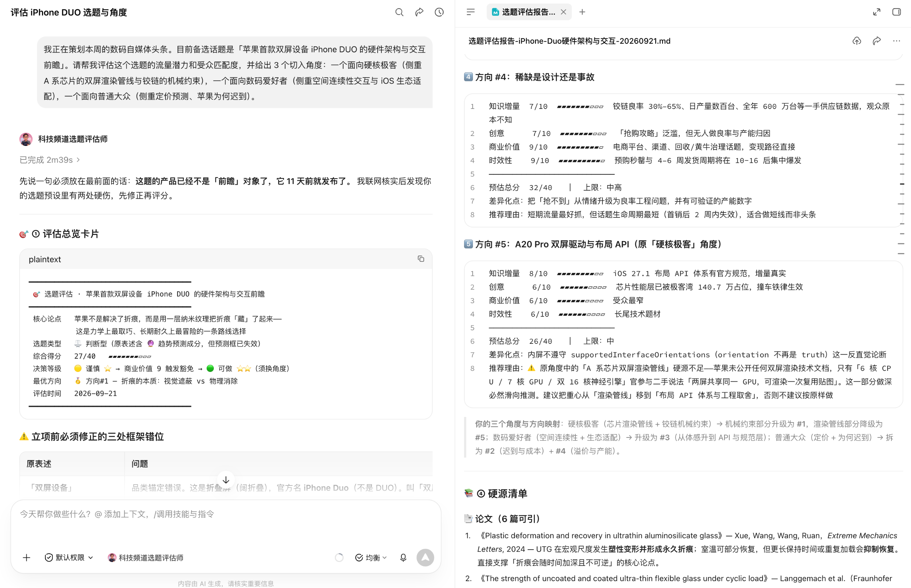Open more options for the report file

(x=896, y=41)
